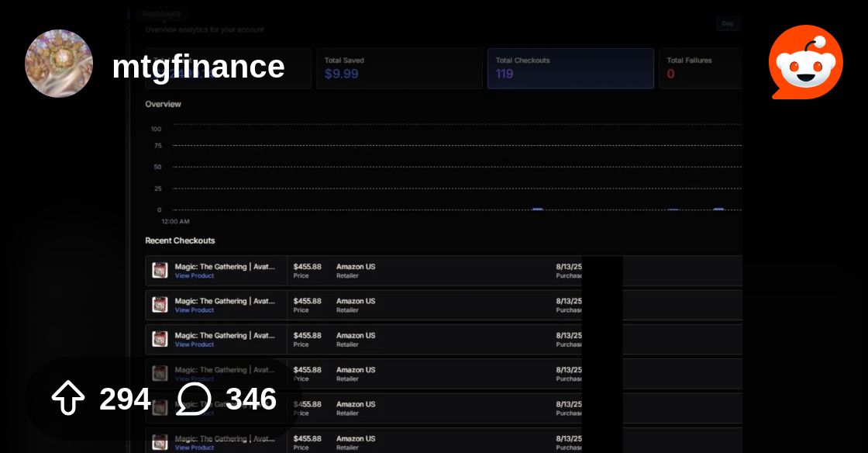This screenshot has height=453, width=868.
Task: Open comments via speech bubble icon
Action: pyautogui.click(x=194, y=398)
